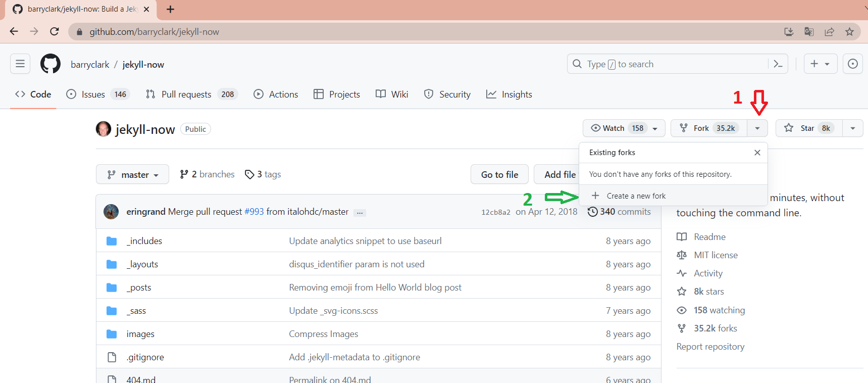The image size is (868, 383).
Task: Reload the page with the refresh icon
Action: click(x=55, y=31)
